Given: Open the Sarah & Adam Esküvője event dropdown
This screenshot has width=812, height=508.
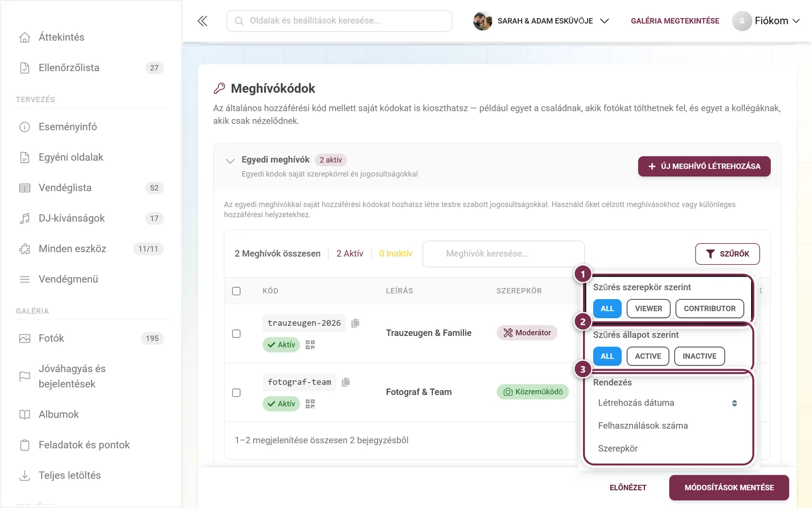Looking at the screenshot, I should point(541,21).
